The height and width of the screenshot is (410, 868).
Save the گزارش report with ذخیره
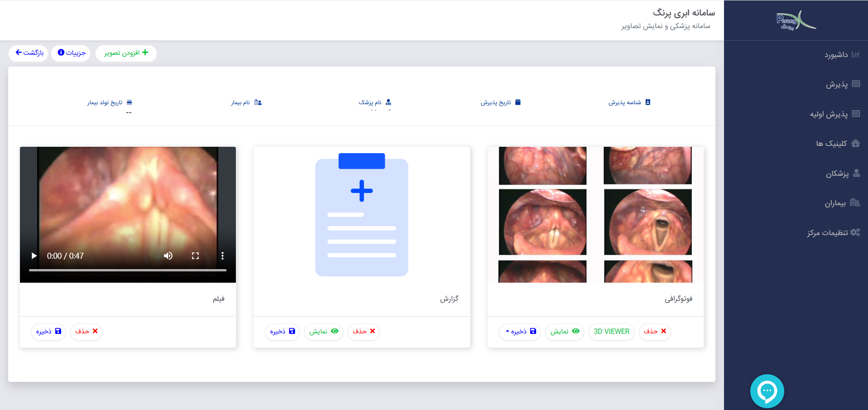[x=282, y=332]
